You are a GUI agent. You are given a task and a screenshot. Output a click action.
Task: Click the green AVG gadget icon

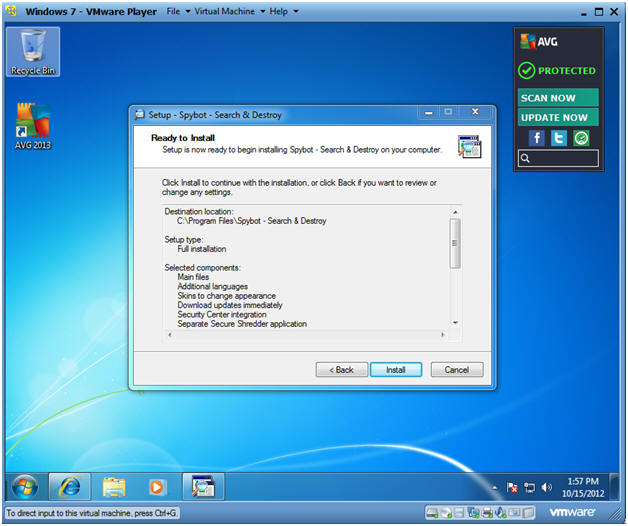point(581,138)
